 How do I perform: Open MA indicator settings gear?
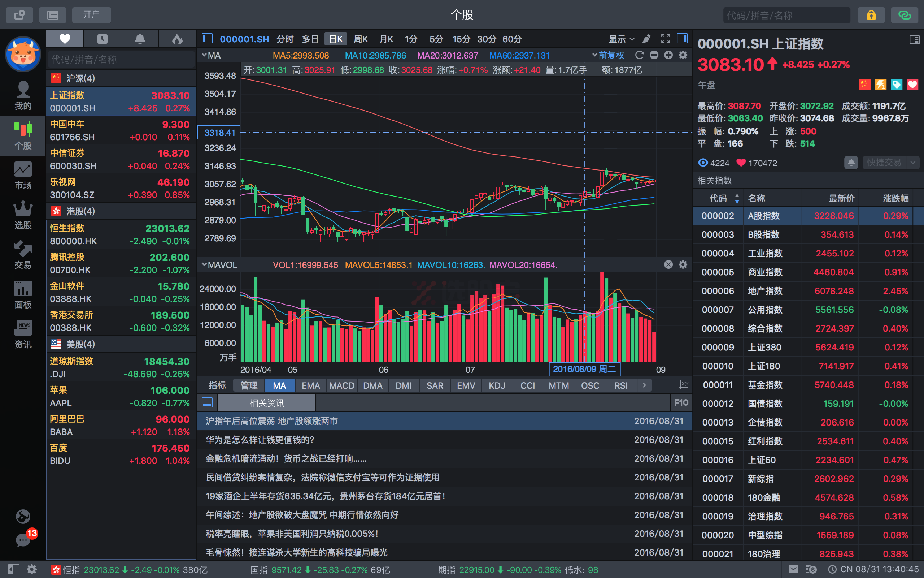pos(683,55)
